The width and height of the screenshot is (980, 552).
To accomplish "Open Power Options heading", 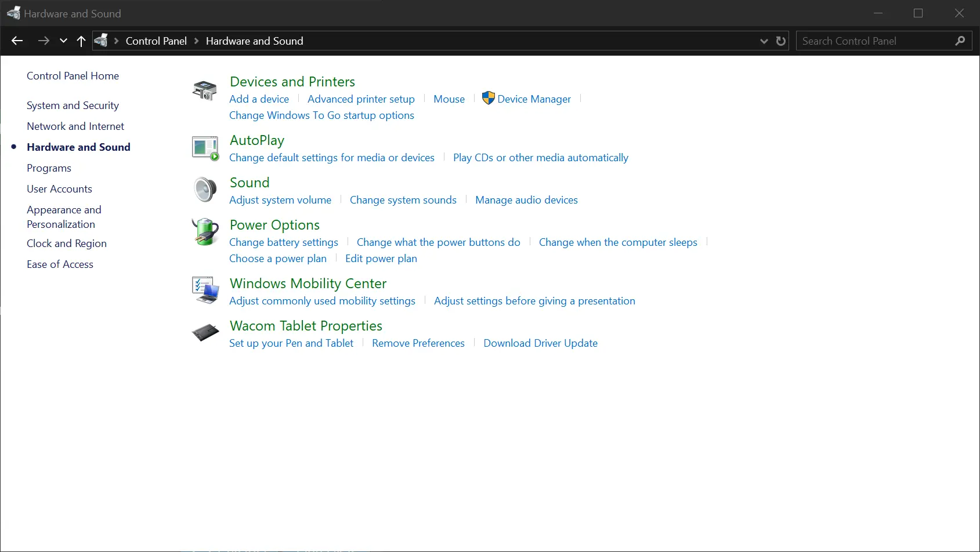I will pos(274,225).
